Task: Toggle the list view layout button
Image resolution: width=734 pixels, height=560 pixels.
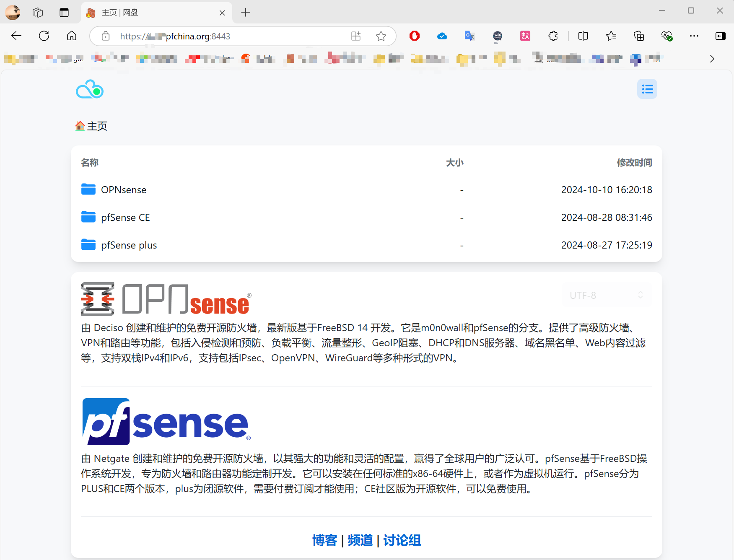Action: (x=647, y=89)
